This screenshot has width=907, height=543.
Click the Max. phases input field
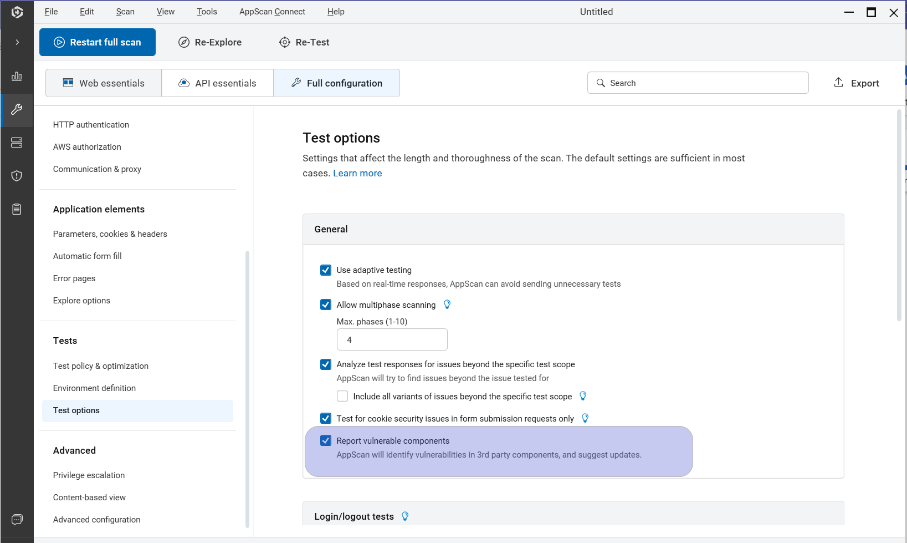click(x=392, y=339)
